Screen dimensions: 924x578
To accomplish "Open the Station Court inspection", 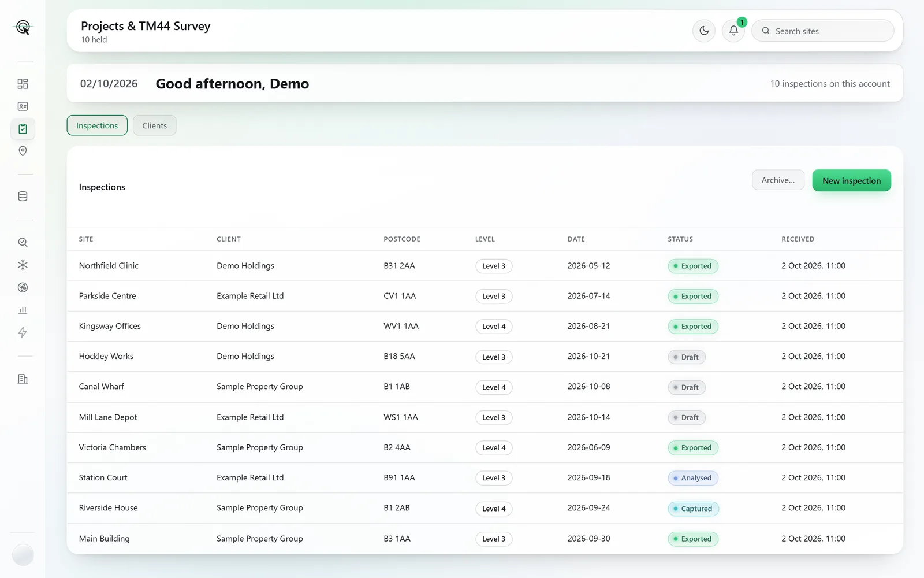I will pyautogui.click(x=485, y=478).
